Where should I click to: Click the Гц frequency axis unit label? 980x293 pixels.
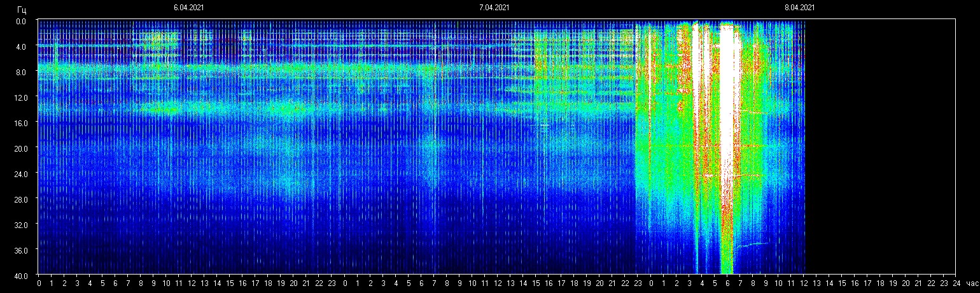[22, 10]
